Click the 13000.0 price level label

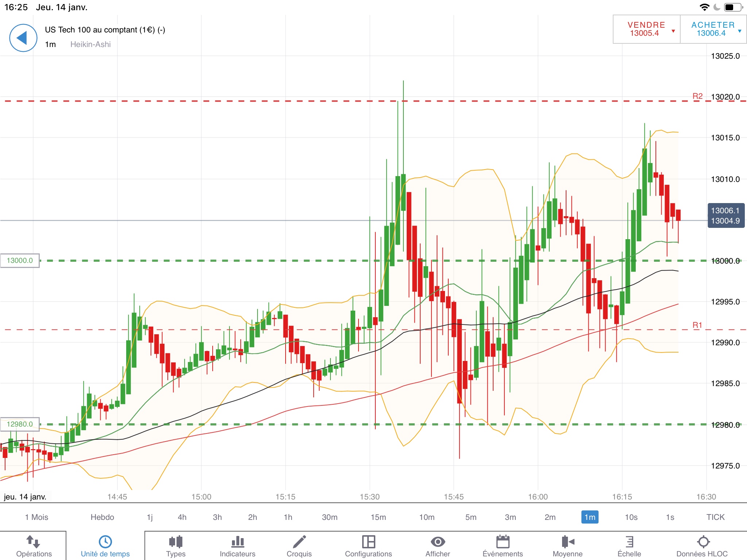20,261
